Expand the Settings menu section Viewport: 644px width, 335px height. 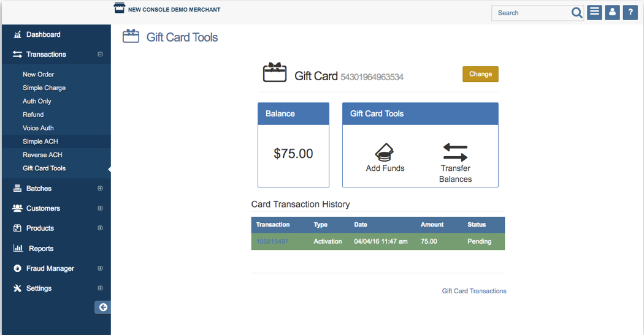click(100, 288)
